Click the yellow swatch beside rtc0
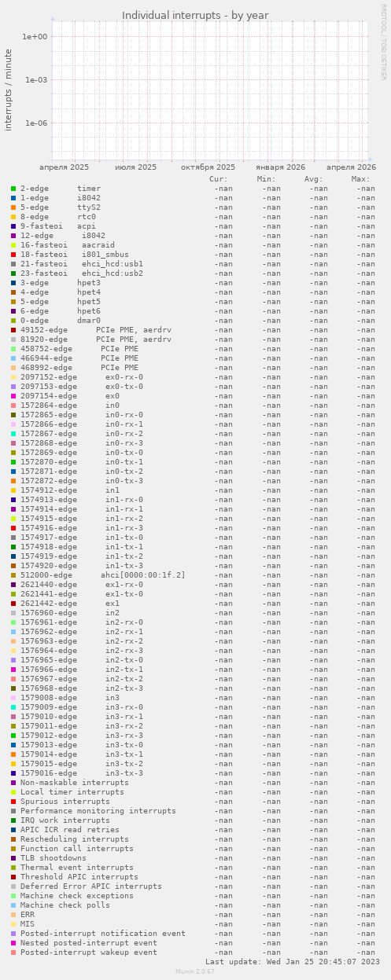 pyautogui.click(x=13, y=217)
